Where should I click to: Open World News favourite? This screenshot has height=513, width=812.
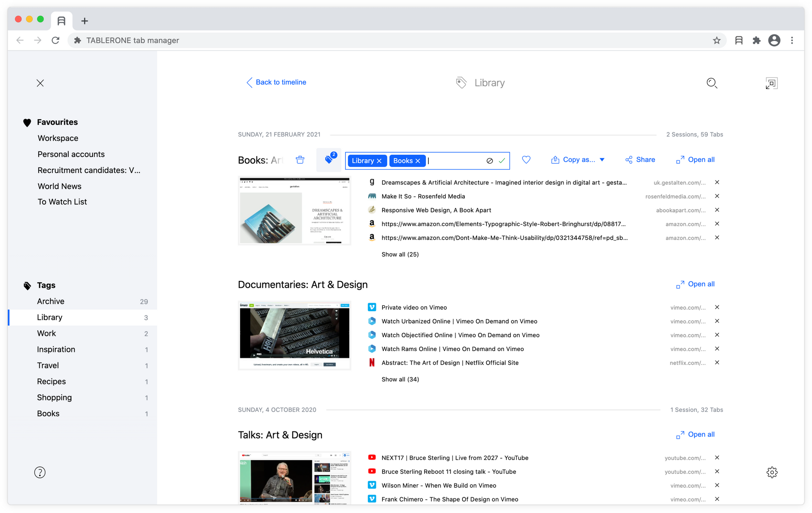point(60,186)
